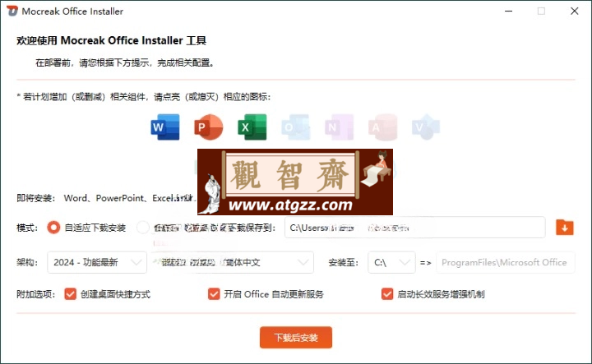
Task: Close the Mocreak Office Installer window
Action: pos(574,11)
